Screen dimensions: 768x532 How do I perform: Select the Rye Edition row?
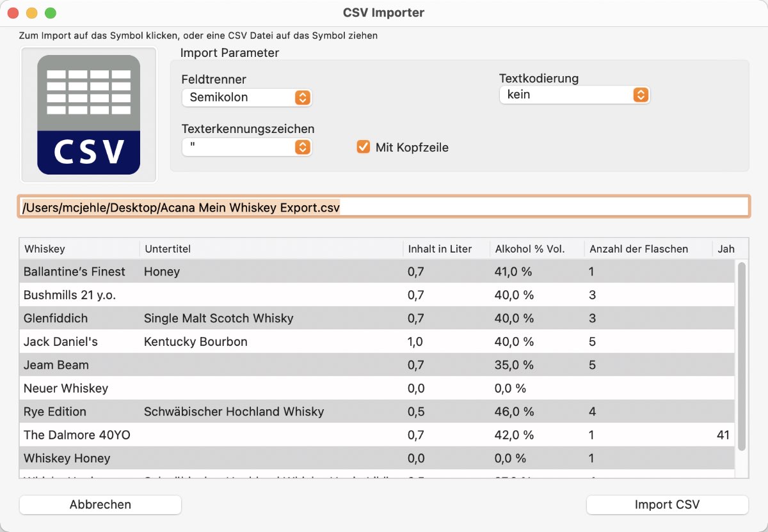(x=377, y=412)
